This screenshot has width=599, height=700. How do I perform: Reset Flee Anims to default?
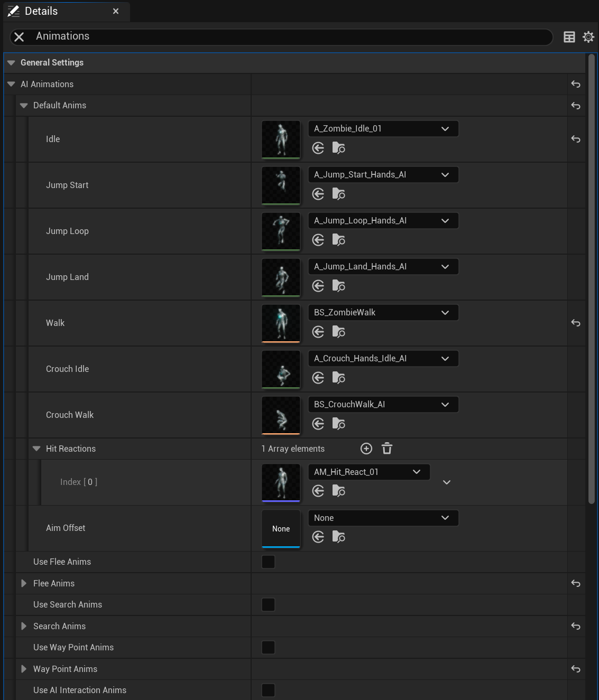pos(576,584)
